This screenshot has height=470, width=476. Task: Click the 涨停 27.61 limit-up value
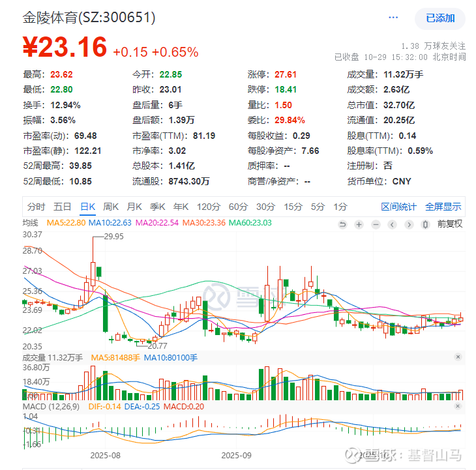point(286,75)
